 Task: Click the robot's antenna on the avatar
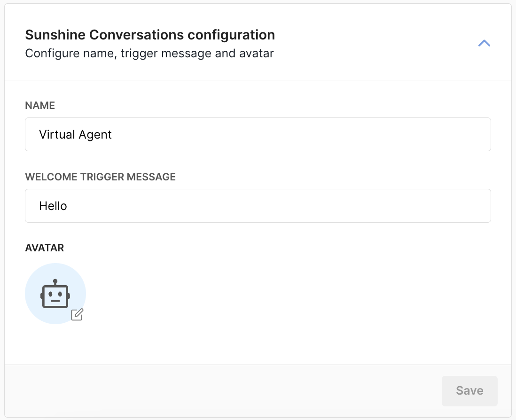click(55, 282)
